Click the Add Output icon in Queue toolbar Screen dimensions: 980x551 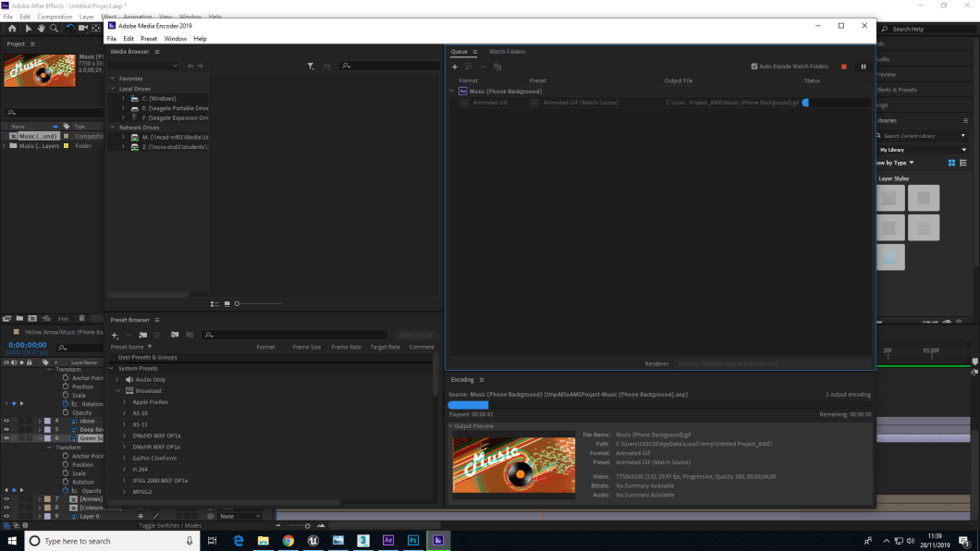[x=469, y=67]
